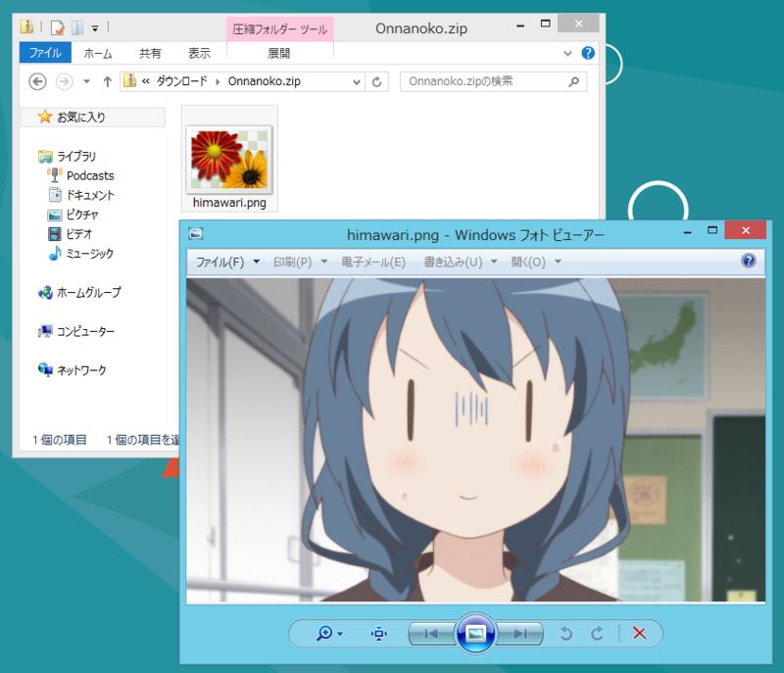This screenshot has width=784, height=673.
Task: Switch to the ホーム ribbon tab
Action: [x=98, y=53]
